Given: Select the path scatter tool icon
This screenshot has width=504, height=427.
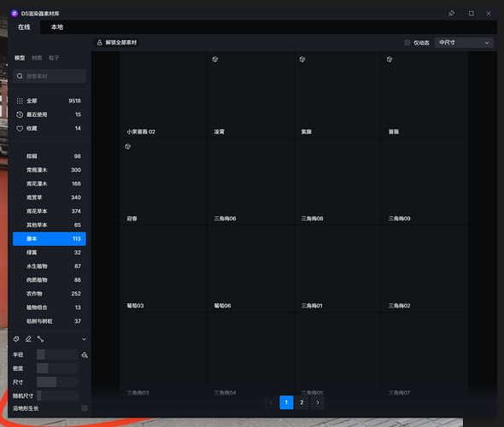Looking at the screenshot, I should [40, 339].
